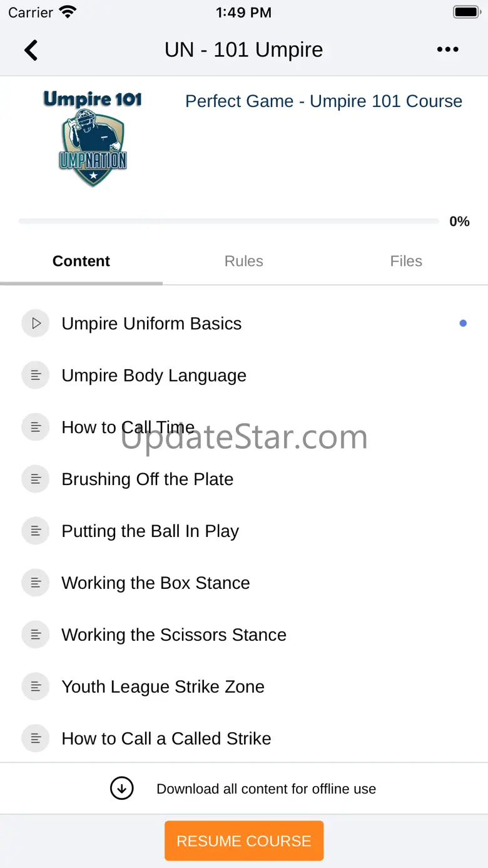Screen dimensions: 488x868
Task: Open How to Call a Called Strike lesson
Action: (x=166, y=738)
